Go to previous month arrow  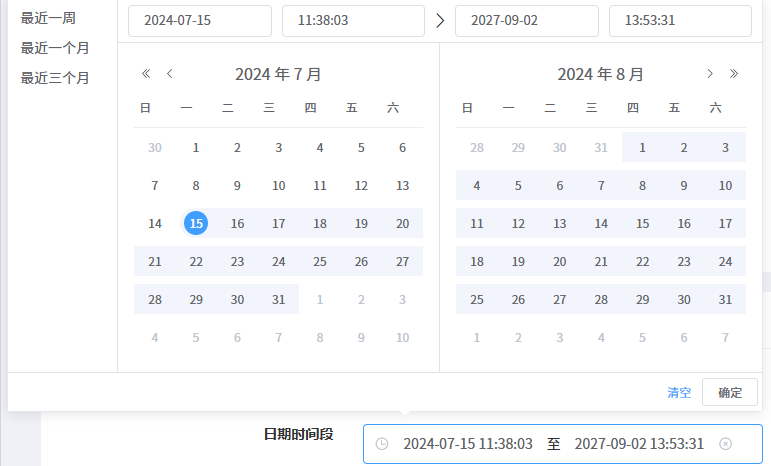170,74
